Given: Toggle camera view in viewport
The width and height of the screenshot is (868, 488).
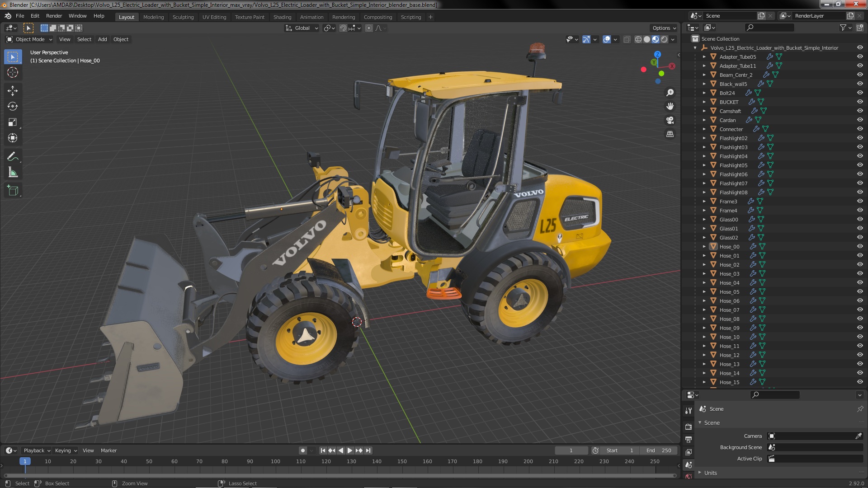Looking at the screenshot, I should coord(670,120).
